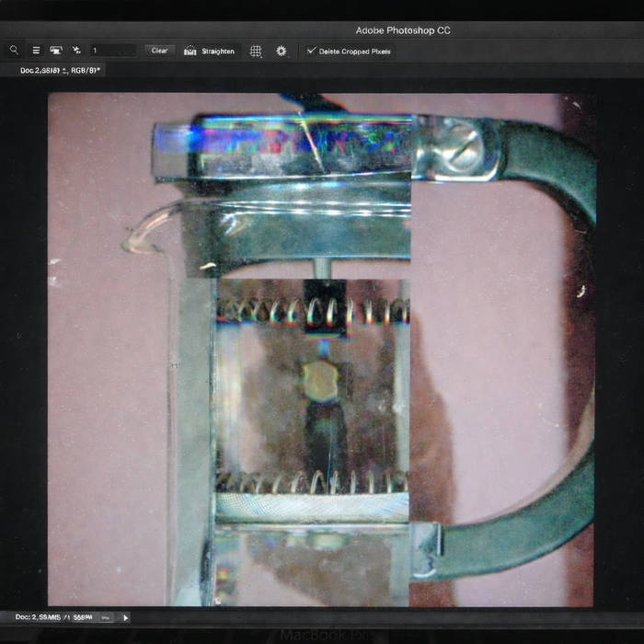Click the value field containing 1

112,51
